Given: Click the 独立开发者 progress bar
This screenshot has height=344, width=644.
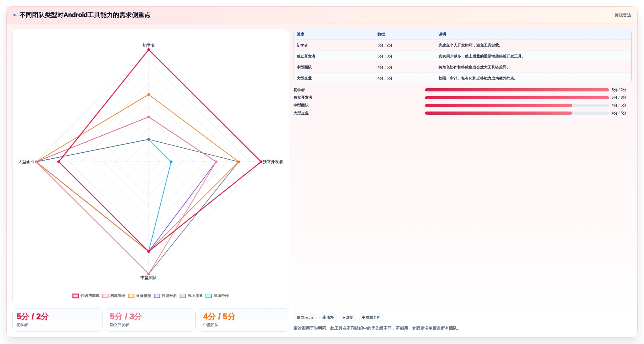Looking at the screenshot, I should tap(517, 98).
